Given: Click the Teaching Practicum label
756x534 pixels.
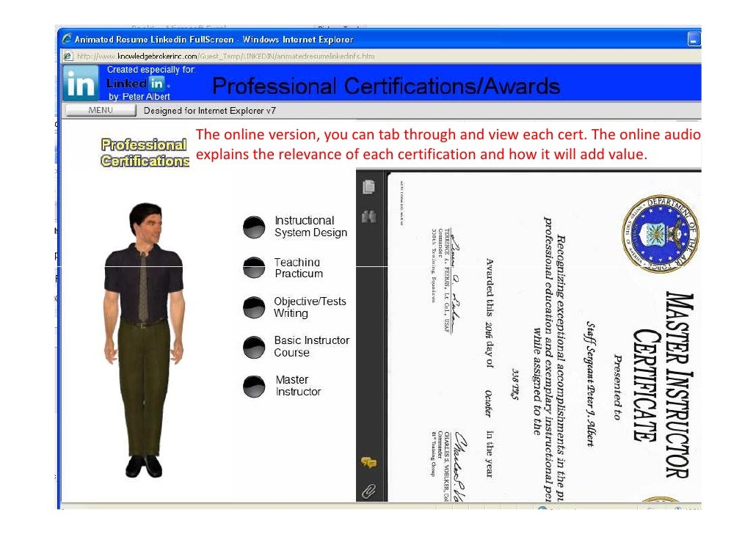Looking at the screenshot, I should click(x=299, y=268).
